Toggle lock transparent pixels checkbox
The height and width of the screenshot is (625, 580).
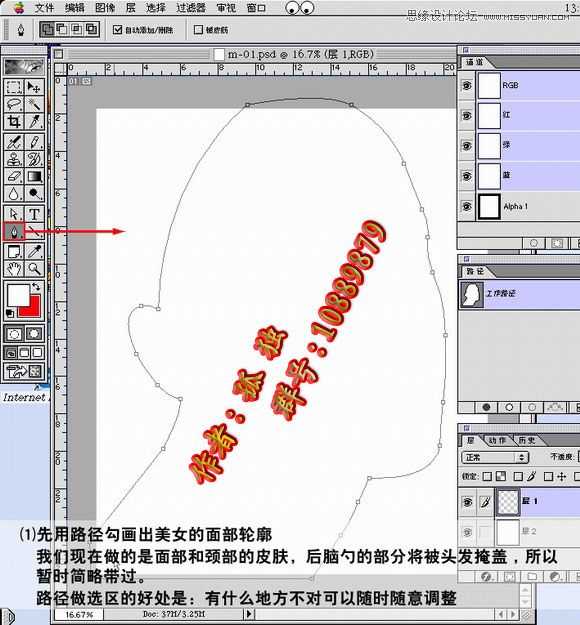pos(487,476)
